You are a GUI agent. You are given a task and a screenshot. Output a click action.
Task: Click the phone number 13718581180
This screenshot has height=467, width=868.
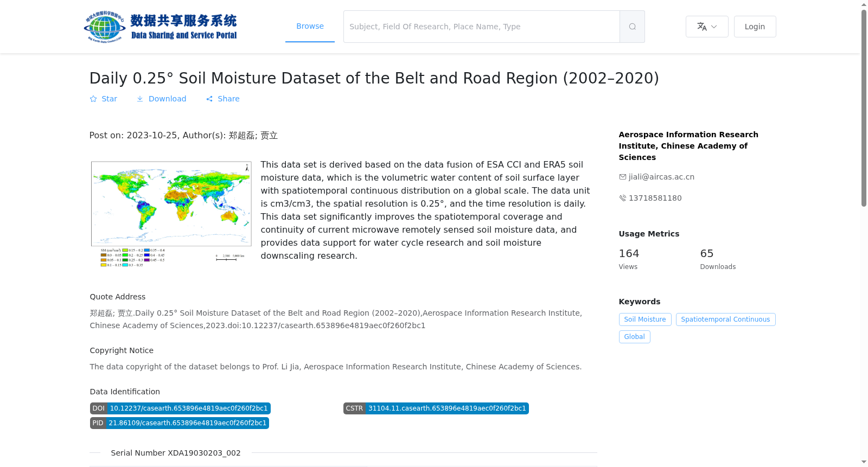point(655,198)
